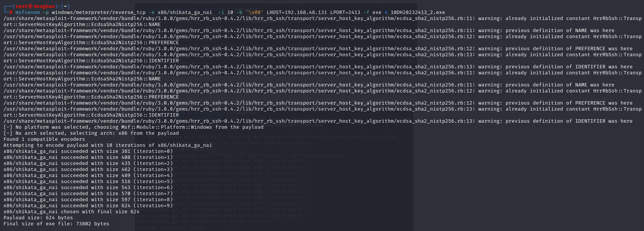The height and width of the screenshot is (231, 644).
Task: Click the size 516 (iteration=5) line
Action: (88, 182)
